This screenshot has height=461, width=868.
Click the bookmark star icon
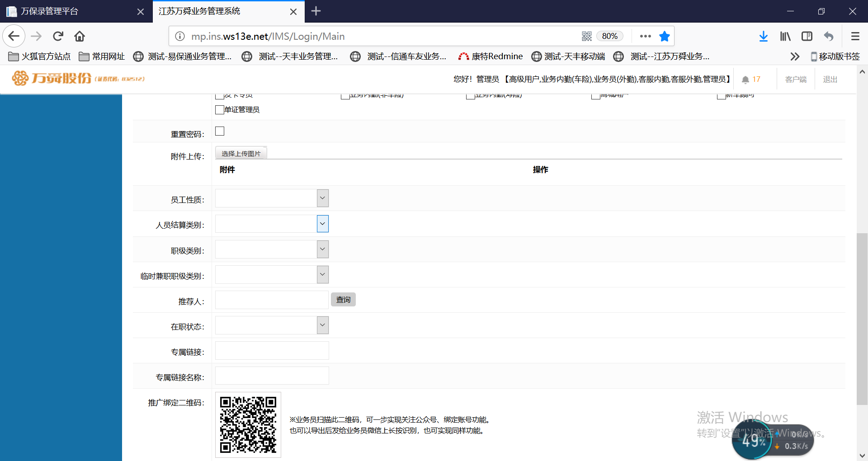[664, 36]
